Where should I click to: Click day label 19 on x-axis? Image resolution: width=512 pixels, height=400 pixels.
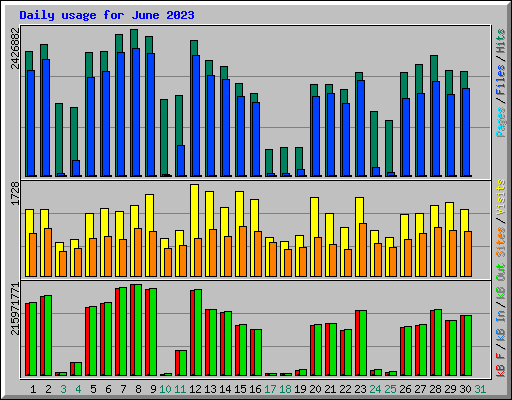tap(300, 389)
